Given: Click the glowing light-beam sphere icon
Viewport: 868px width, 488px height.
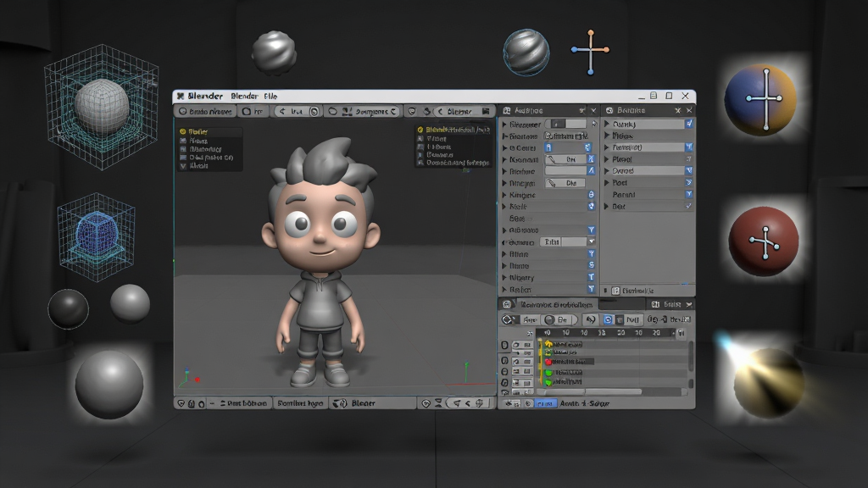Looking at the screenshot, I should tap(767, 382).
